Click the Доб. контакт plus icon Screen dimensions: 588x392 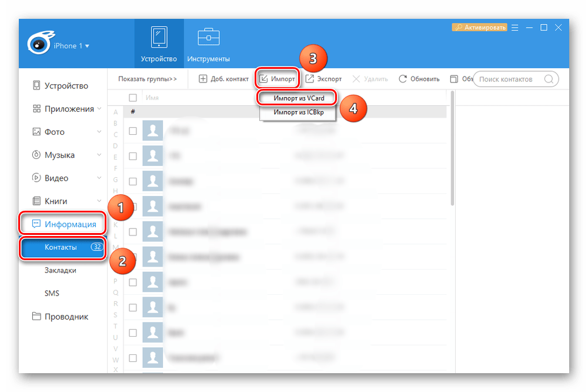[203, 79]
